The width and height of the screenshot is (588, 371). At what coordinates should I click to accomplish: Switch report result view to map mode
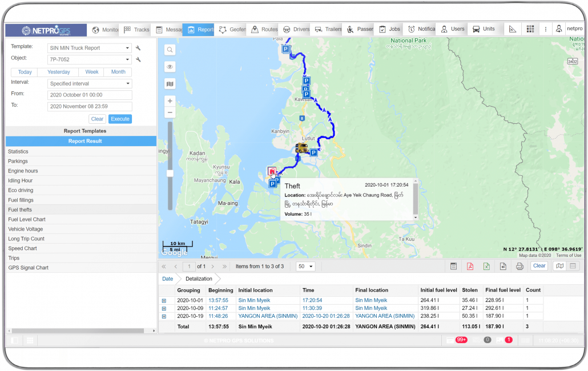coord(560,265)
